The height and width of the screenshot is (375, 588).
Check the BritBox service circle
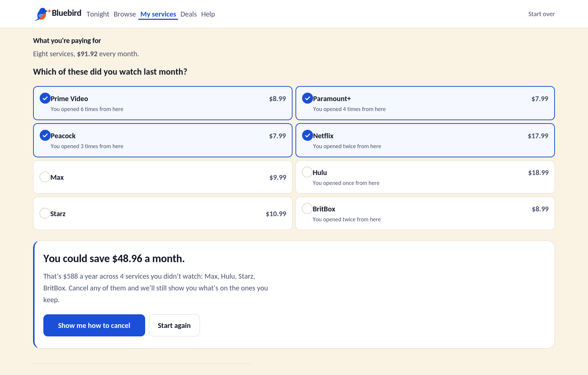pos(307,208)
